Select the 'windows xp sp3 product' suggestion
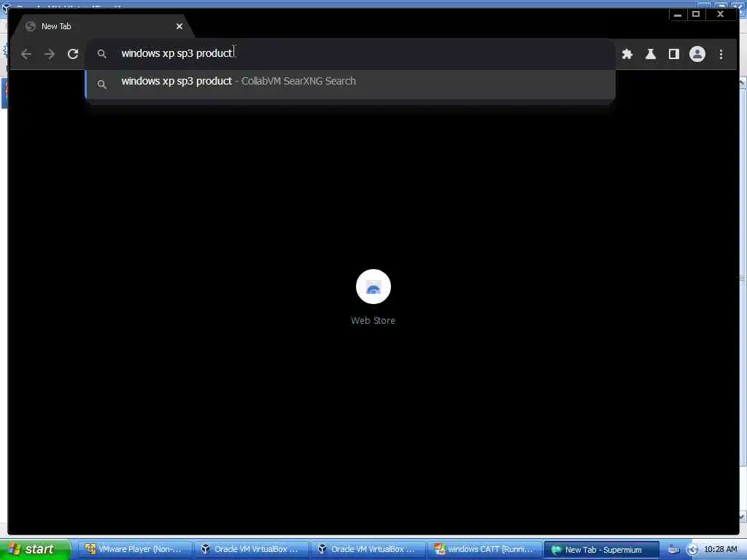The height and width of the screenshot is (560, 747). tap(350, 85)
